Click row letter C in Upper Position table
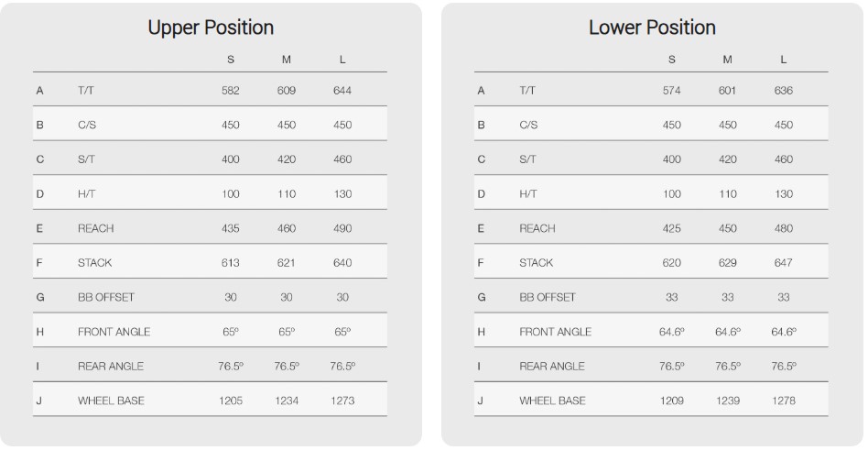 39,159
